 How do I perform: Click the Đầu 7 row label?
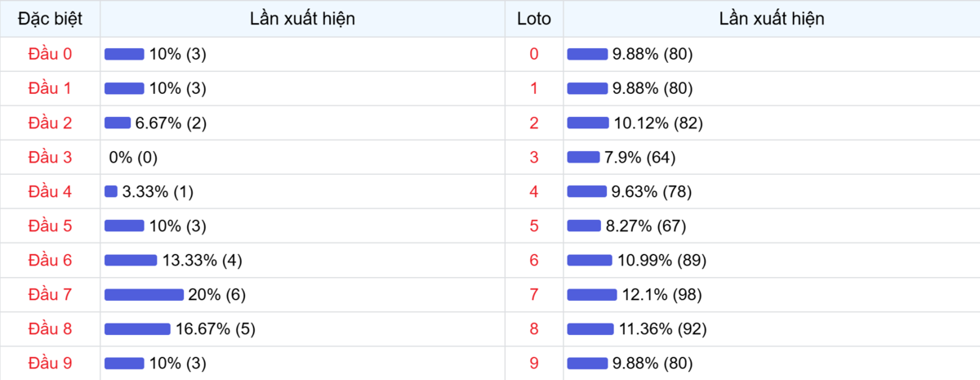(50, 294)
